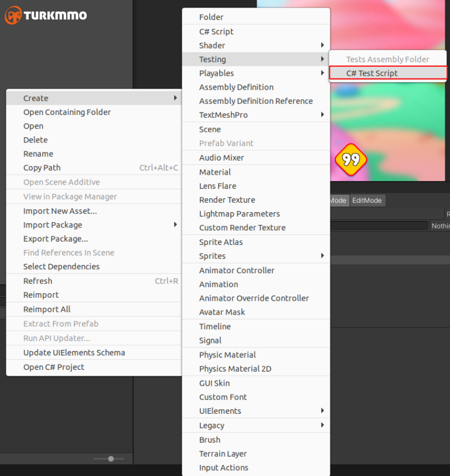Expand Import Package submenu
Image resolution: width=450 pixels, height=476 pixels.
pos(94,225)
